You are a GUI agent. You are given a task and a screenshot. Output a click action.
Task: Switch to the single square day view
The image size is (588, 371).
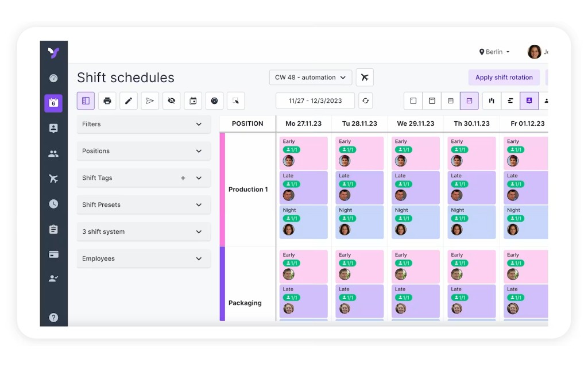tap(413, 101)
